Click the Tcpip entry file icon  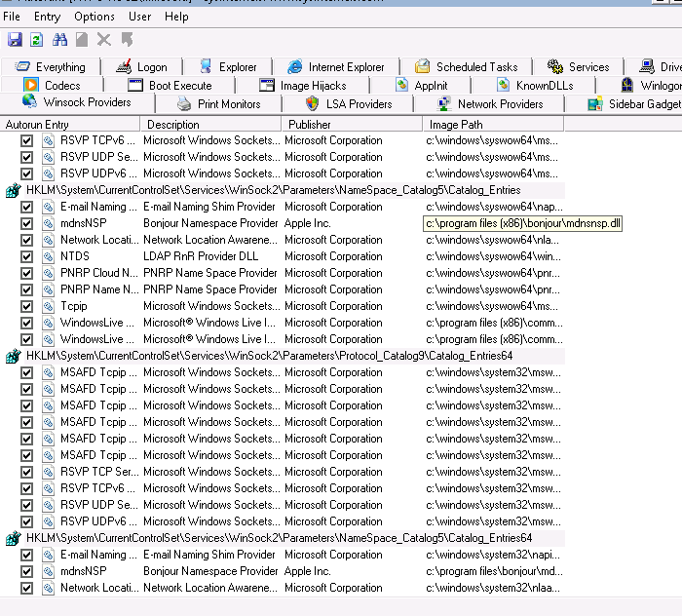tap(49, 306)
